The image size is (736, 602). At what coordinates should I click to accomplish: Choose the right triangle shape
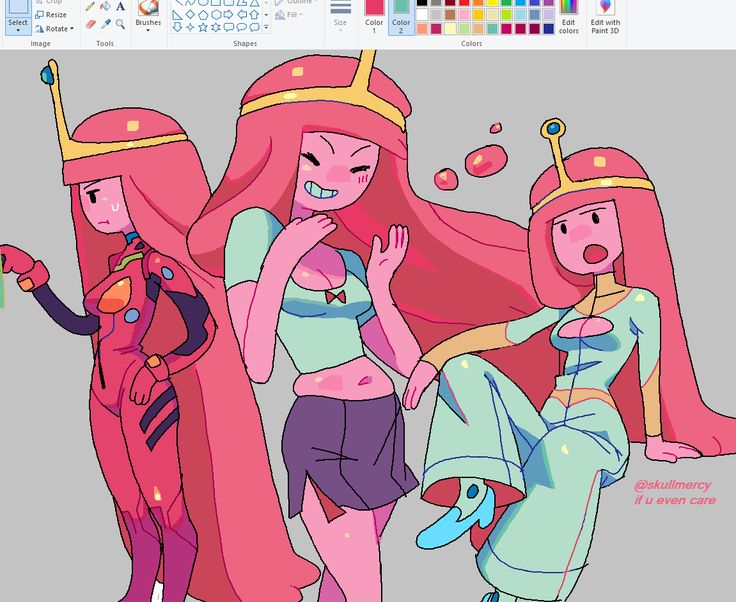coord(177,15)
